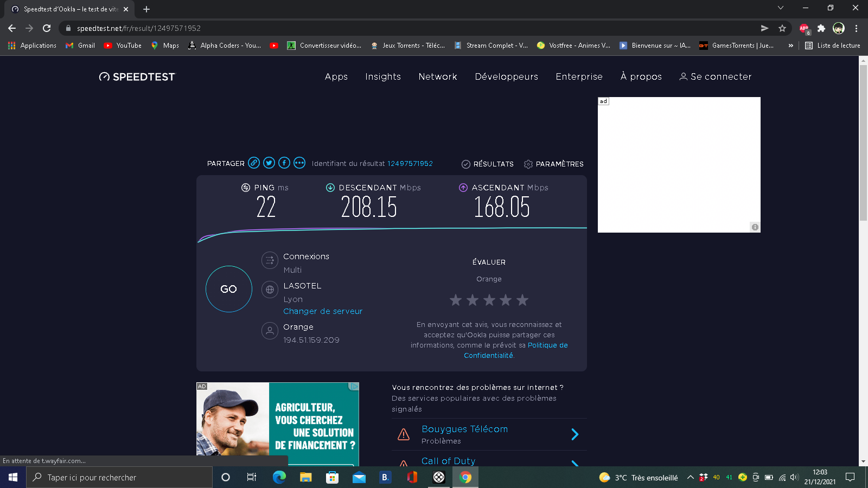Open the Maps bookmark
The width and height of the screenshot is (868, 488).
[165, 46]
